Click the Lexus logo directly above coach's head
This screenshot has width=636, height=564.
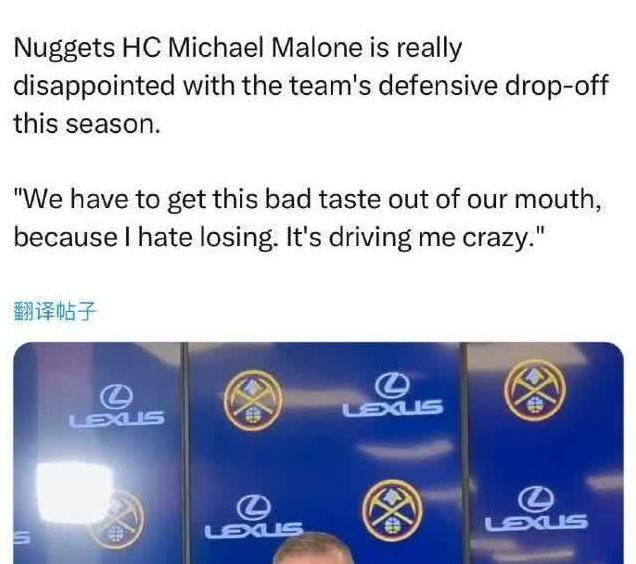coord(254,518)
